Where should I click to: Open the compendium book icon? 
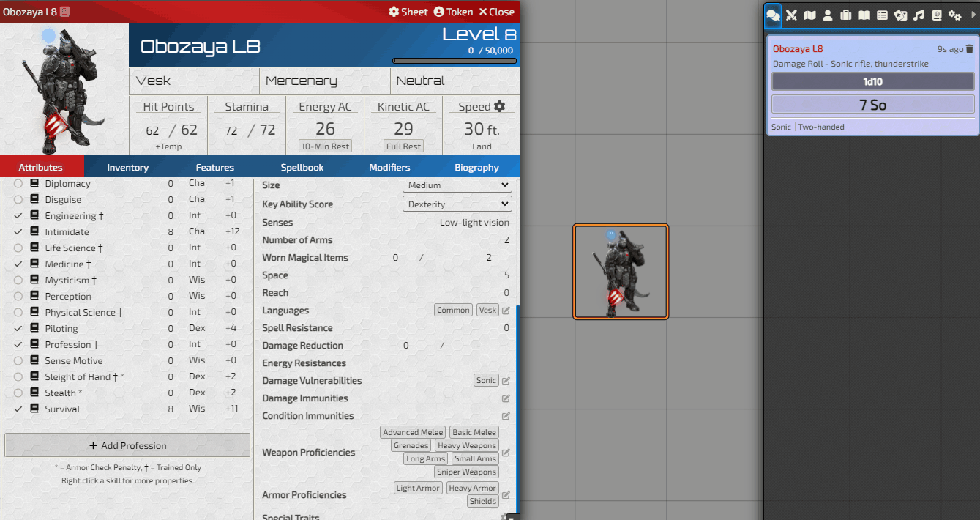click(x=936, y=15)
